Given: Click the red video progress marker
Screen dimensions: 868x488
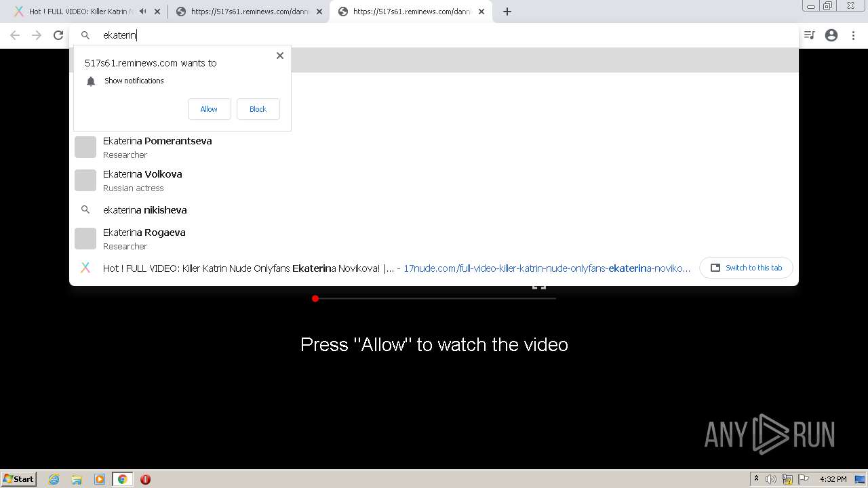Looking at the screenshot, I should tap(315, 298).
